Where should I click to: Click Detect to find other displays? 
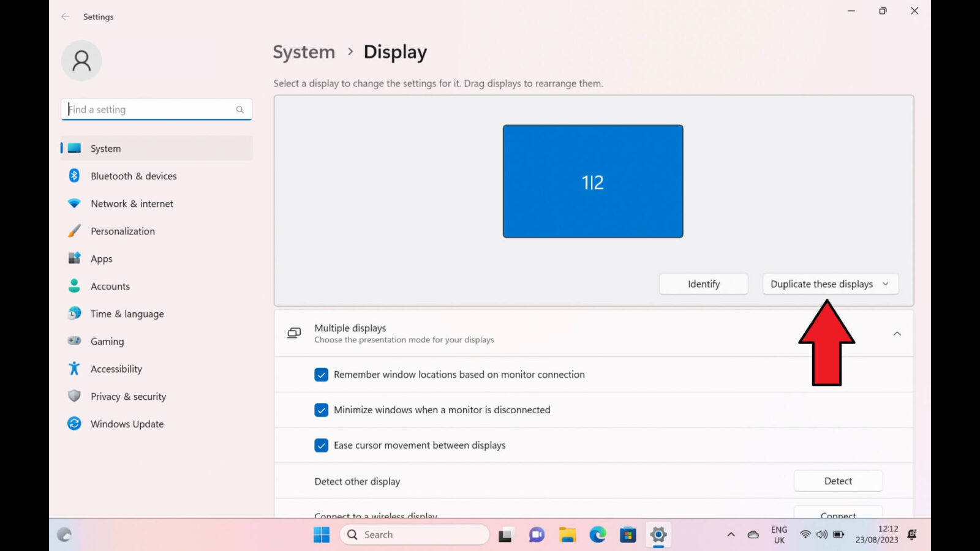pos(838,481)
